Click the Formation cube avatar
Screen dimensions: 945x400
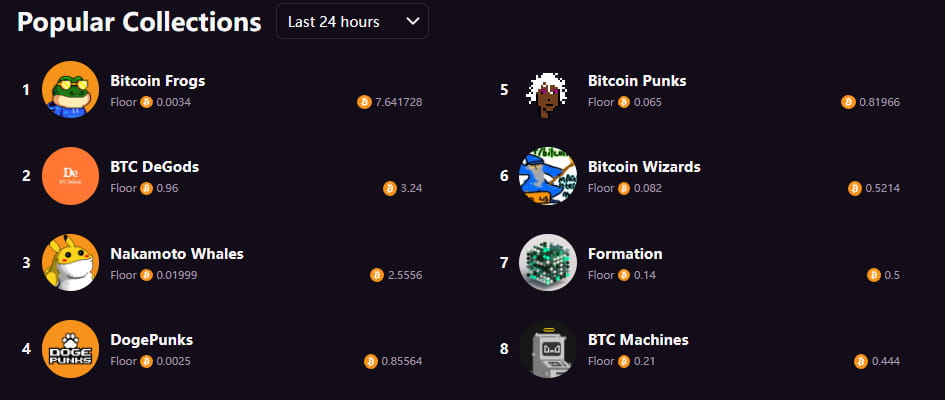[x=548, y=262]
